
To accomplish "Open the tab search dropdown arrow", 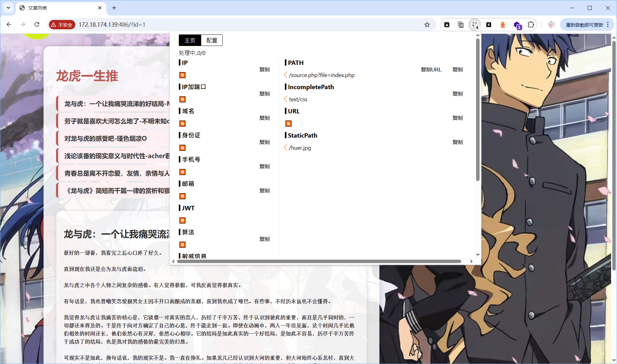I will (8, 8).
